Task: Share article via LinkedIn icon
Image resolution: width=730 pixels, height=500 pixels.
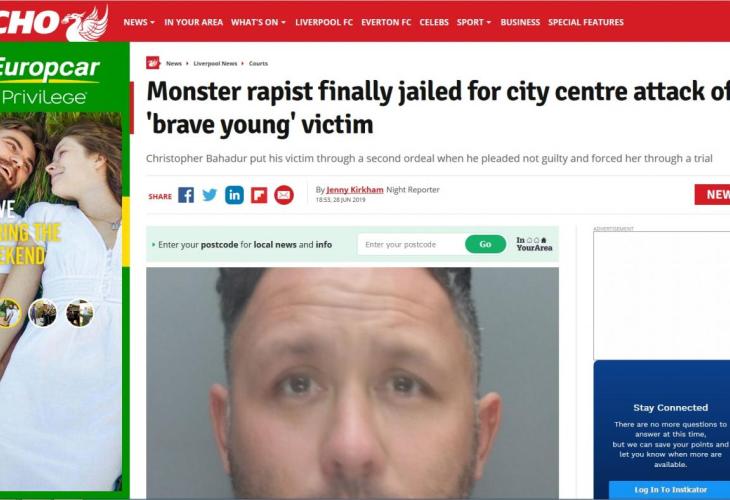Action: [234, 195]
